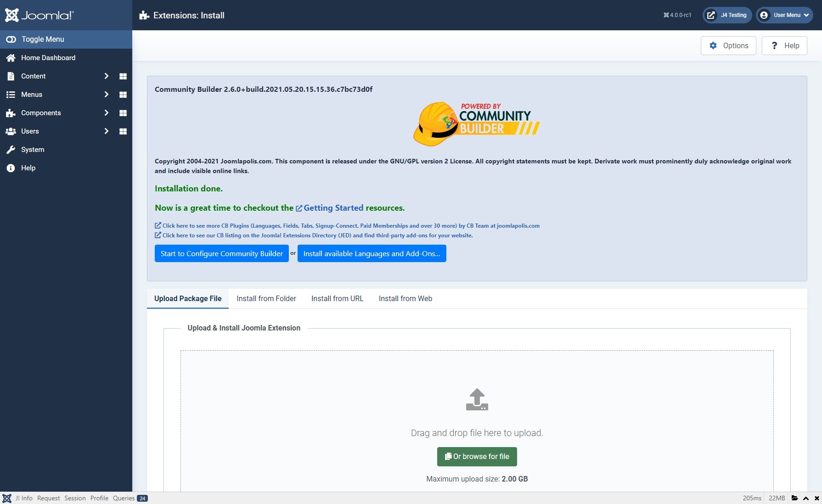Viewport: 822px width, 504px height.
Task: Open the Profile debug tab
Action: coord(99,498)
